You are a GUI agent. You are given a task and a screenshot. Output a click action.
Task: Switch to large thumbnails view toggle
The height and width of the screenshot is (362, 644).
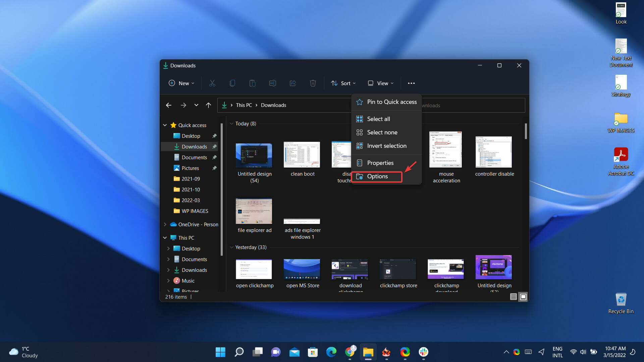coord(523,297)
